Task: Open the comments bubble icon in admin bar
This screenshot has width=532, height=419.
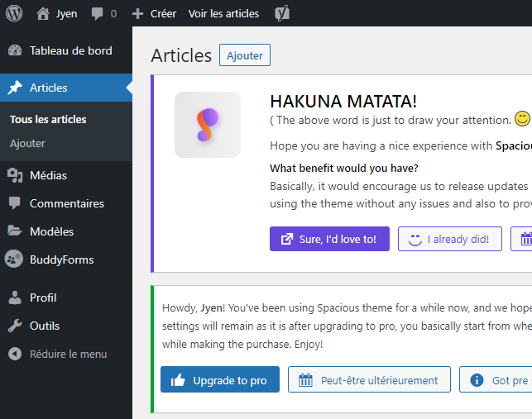Action: (x=97, y=14)
